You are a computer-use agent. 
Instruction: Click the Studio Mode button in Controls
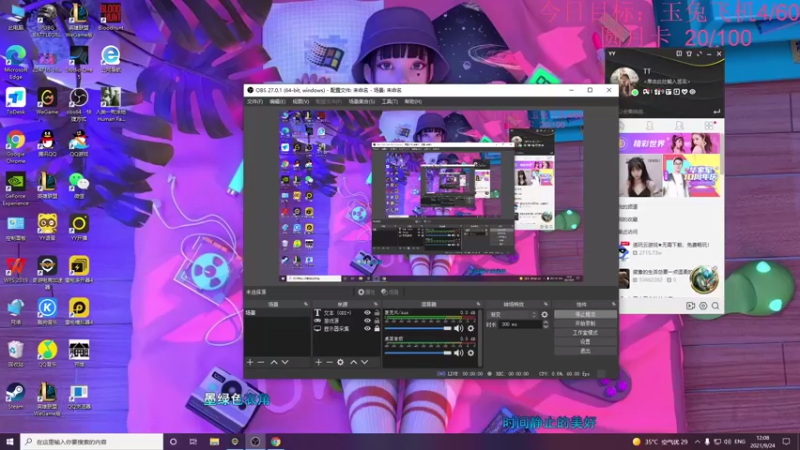585,333
